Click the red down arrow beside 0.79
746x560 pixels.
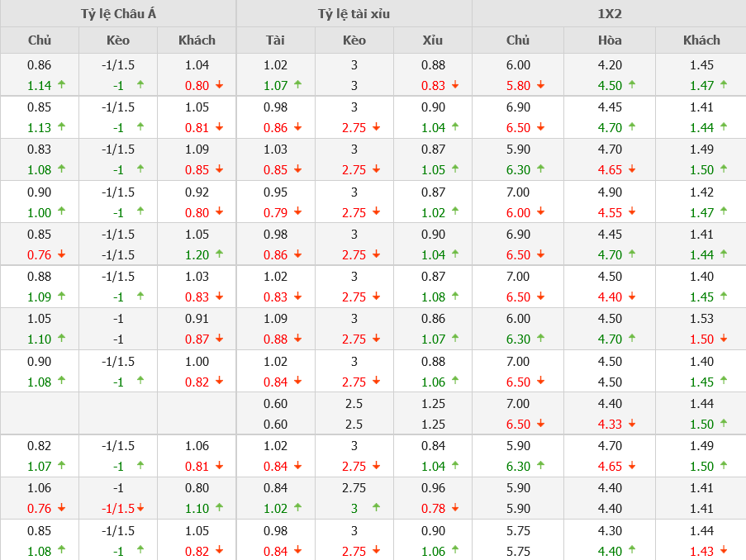[297, 212]
